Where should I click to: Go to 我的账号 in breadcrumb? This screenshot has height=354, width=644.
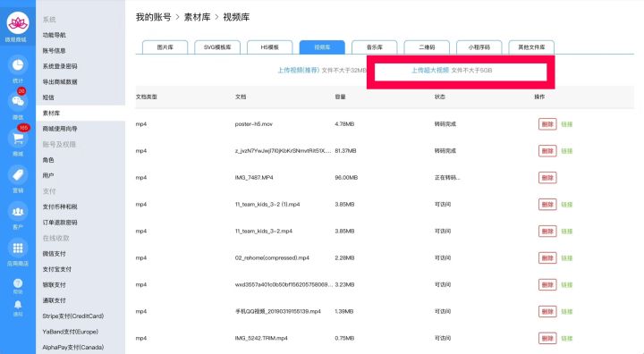(153, 17)
